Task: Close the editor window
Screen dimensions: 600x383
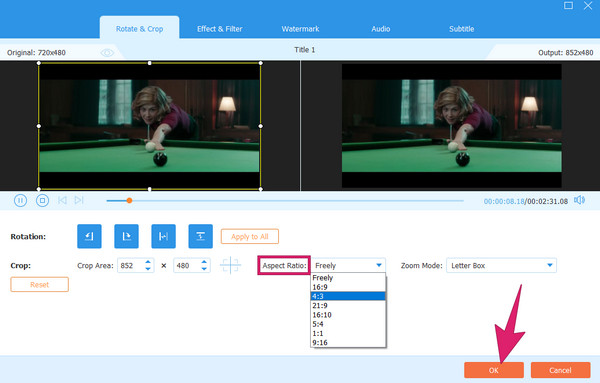Action: (588, 5)
